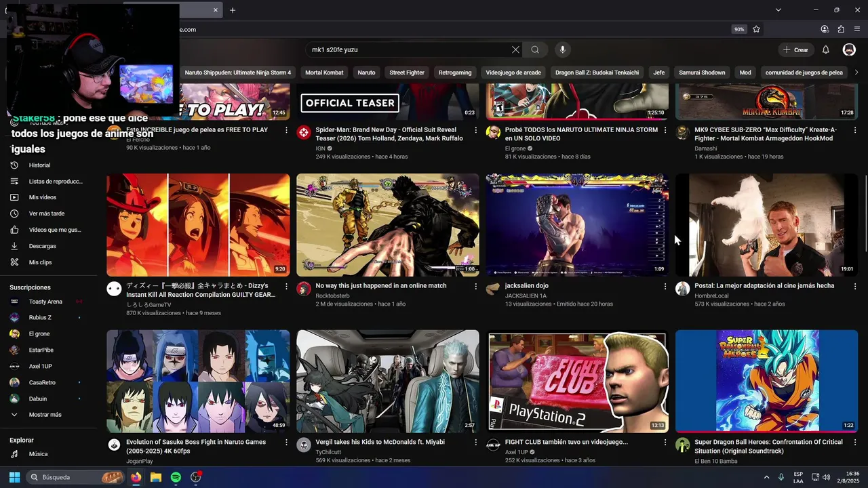Open browser extensions puzzle icon
The image size is (868, 488).
pos(841,29)
